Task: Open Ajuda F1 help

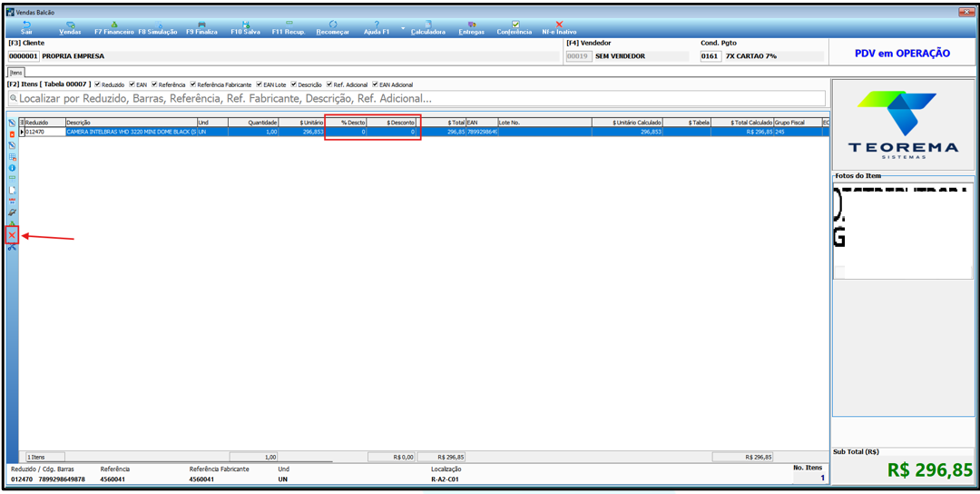Action: pyautogui.click(x=377, y=27)
